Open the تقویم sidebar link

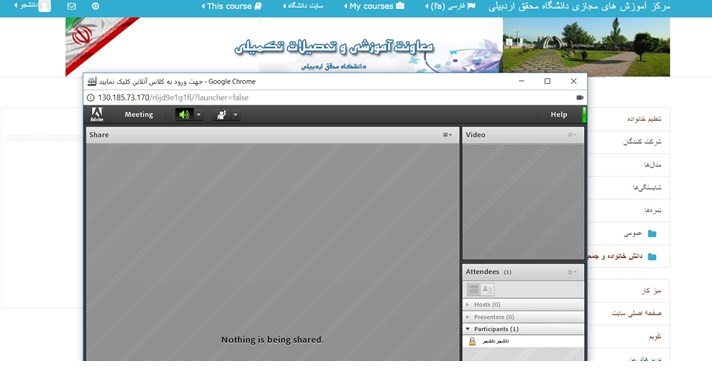click(655, 336)
